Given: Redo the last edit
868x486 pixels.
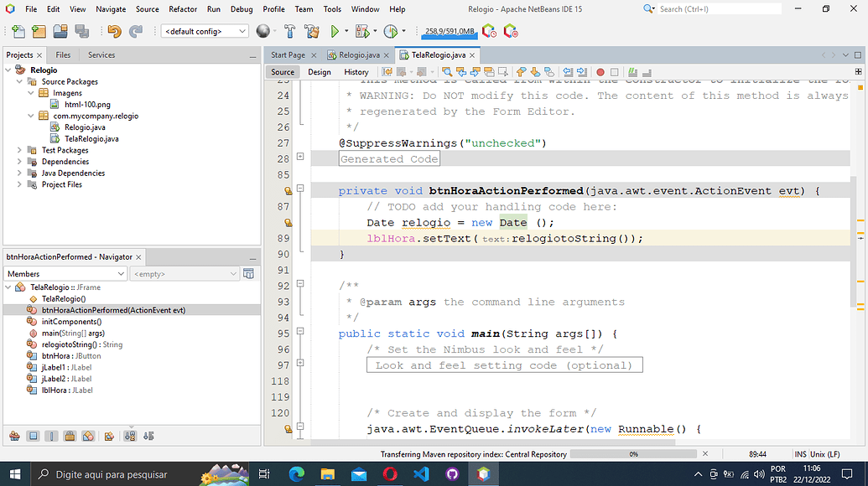Looking at the screenshot, I should 137,31.
